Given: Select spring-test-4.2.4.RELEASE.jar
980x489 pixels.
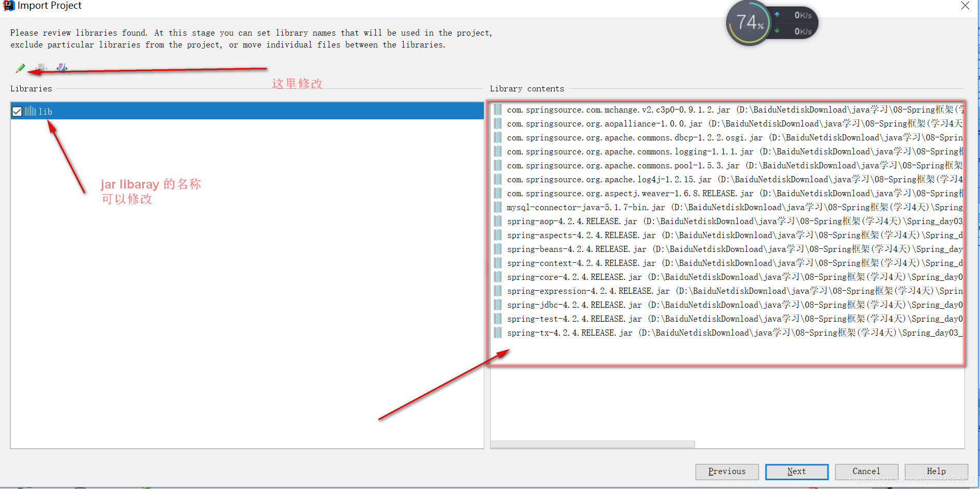Looking at the screenshot, I should 727,319.
